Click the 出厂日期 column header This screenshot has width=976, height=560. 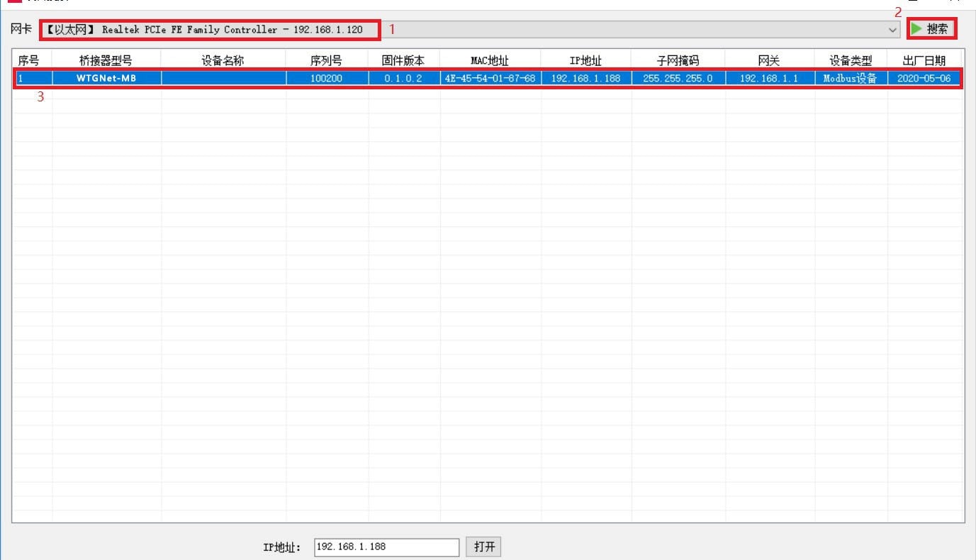pyautogui.click(x=924, y=61)
